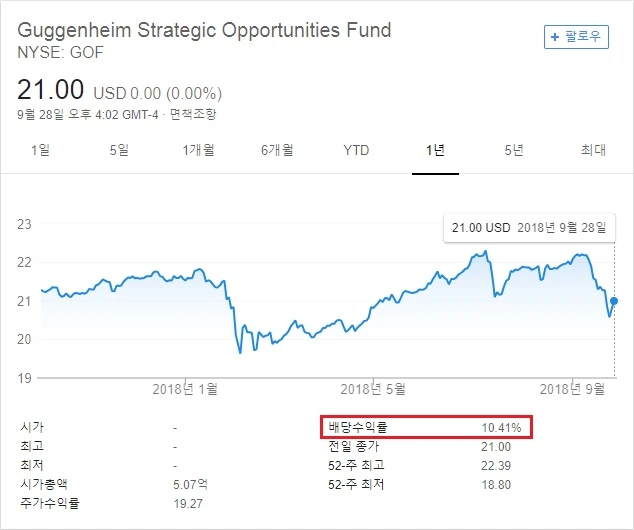This screenshot has width=634, height=530.
Task: Click the 시가총액 market cap label
Action: click(x=46, y=484)
